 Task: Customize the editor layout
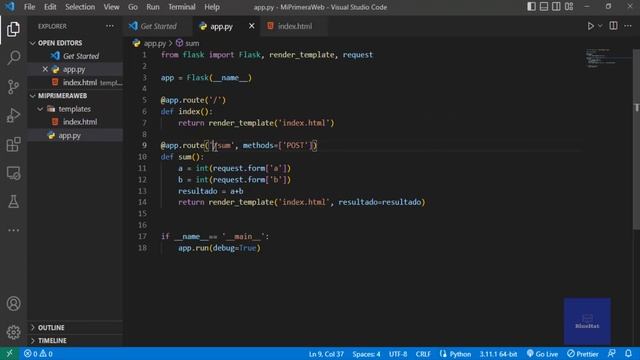tap(569, 7)
